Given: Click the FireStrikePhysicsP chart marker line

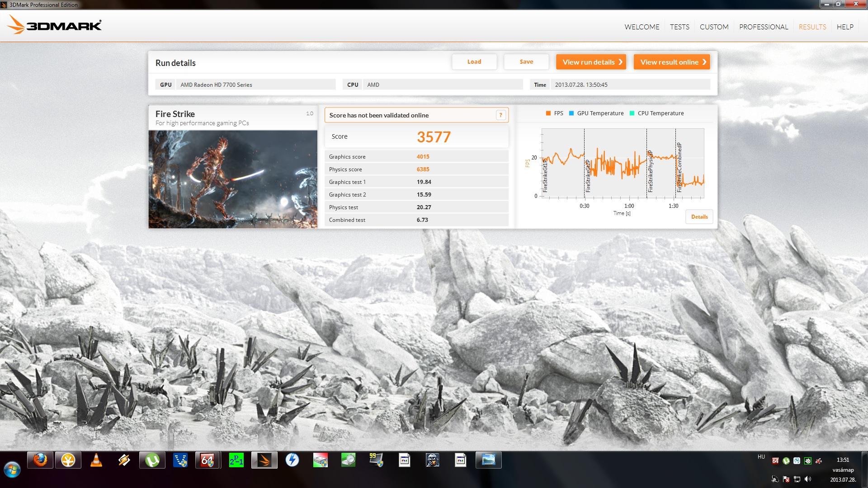Looking at the screenshot, I should (x=647, y=163).
